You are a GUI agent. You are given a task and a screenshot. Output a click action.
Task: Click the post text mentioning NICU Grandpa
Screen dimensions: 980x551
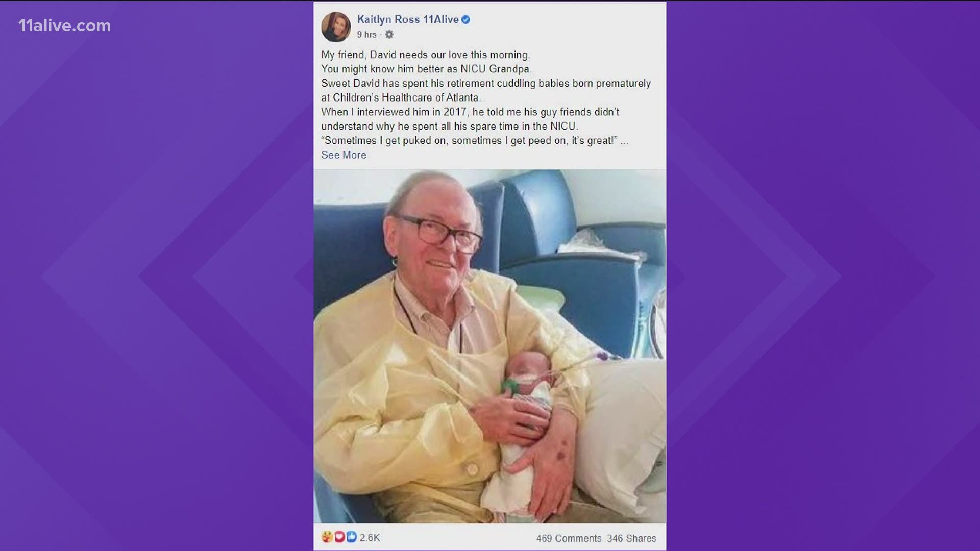click(427, 69)
